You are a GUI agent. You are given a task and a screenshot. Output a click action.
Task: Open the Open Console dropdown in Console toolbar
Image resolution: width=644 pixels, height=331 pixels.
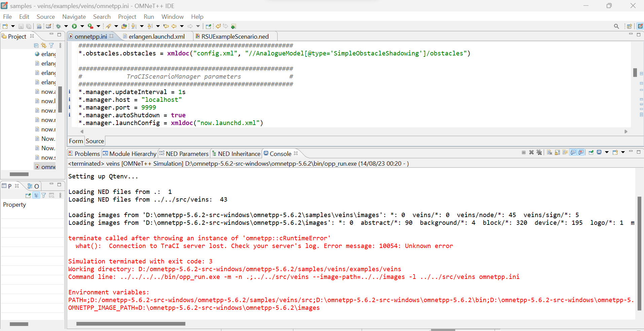(623, 153)
